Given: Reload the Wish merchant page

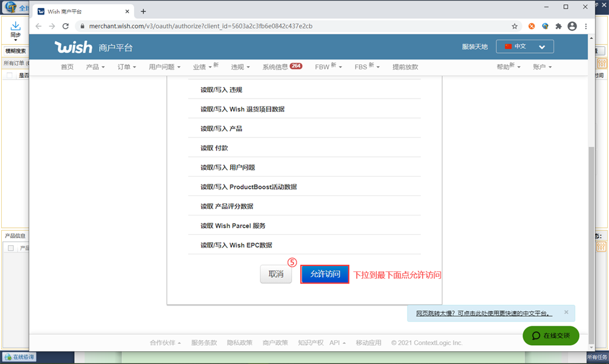Looking at the screenshot, I should click(66, 26).
